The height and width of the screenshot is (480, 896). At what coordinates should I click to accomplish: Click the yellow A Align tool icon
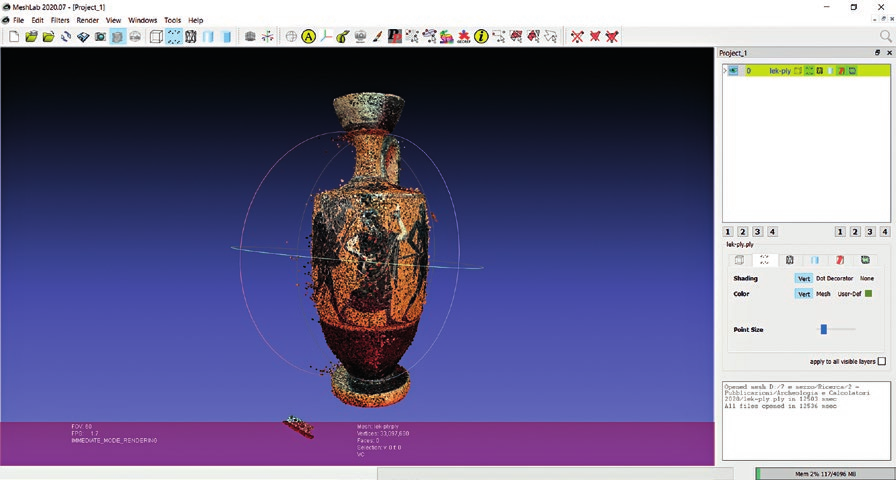pos(309,37)
